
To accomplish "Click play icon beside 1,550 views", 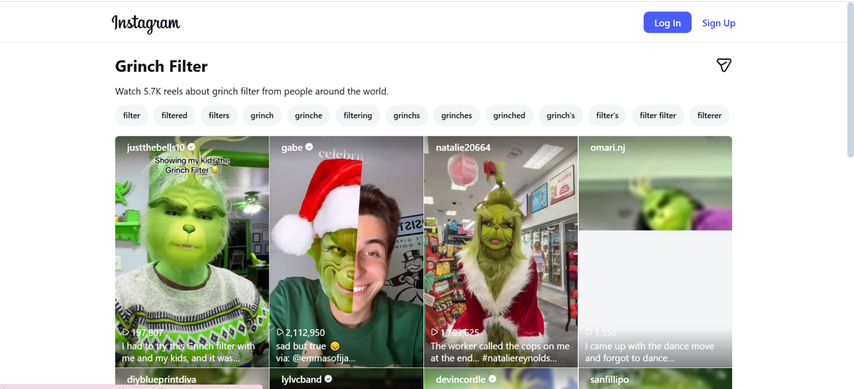I will click(x=589, y=332).
